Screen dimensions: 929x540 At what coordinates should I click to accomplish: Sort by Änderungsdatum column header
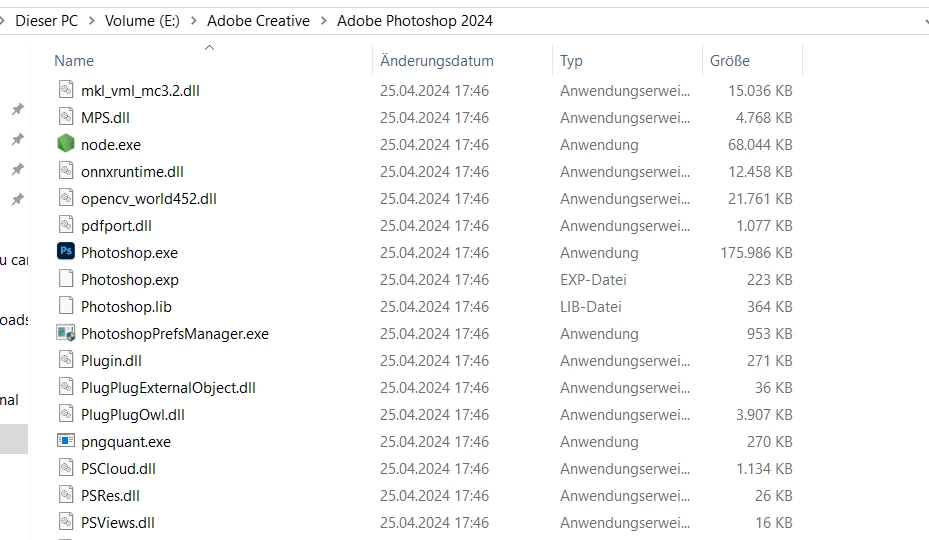pyautogui.click(x=437, y=60)
